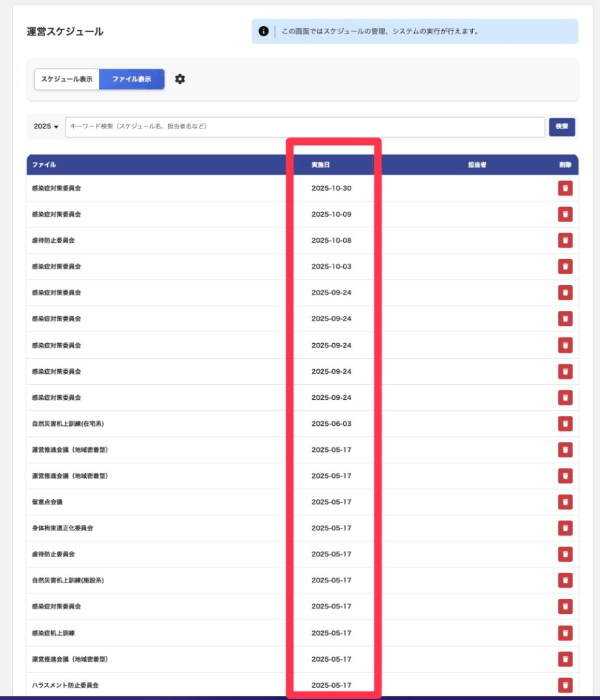Open the settings gear icon
The height and width of the screenshot is (700, 600).
(x=180, y=79)
